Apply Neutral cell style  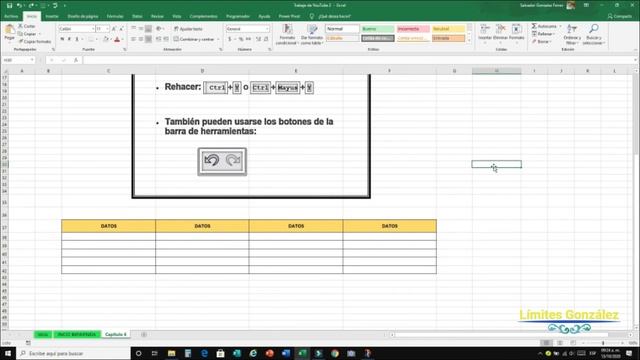pyautogui.click(x=448, y=29)
